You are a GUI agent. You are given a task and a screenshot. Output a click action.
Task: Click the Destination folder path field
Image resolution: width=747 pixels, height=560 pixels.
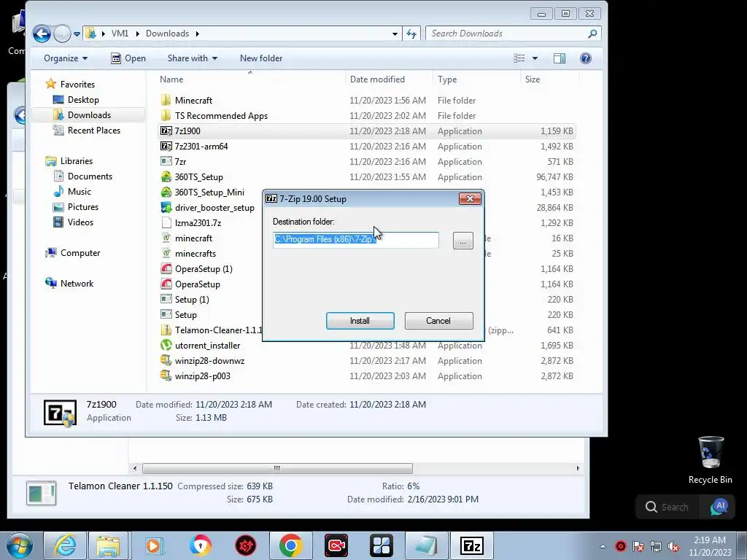point(355,239)
